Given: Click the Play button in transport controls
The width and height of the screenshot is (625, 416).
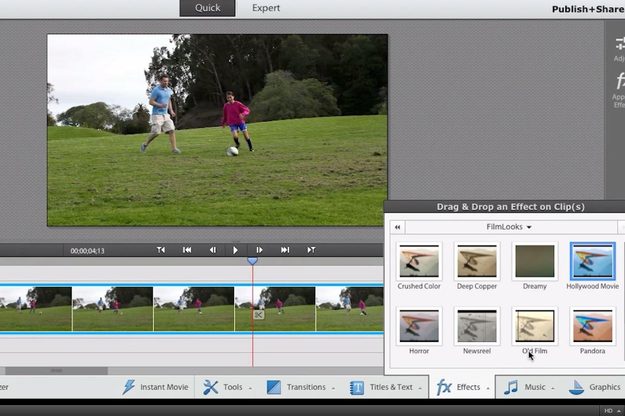Looking at the screenshot, I should point(235,250).
